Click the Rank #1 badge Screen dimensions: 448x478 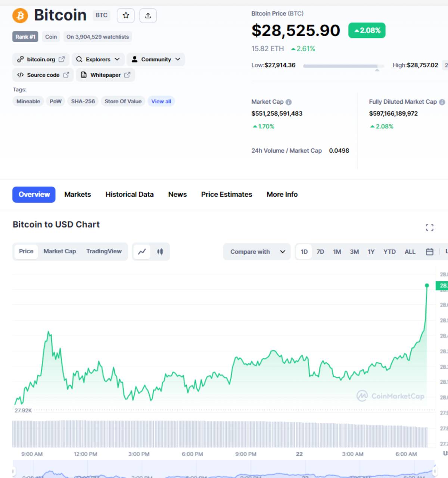(x=25, y=37)
